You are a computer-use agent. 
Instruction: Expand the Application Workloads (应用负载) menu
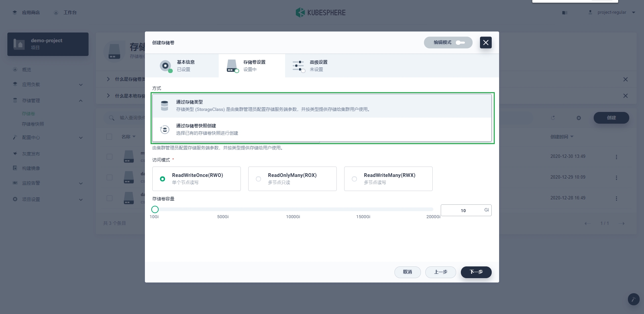pyautogui.click(x=48, y=84)
